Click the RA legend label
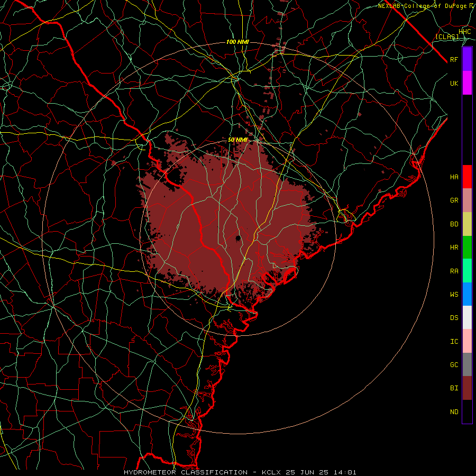Viewport: 476px width, 476px height. (454, 271)
